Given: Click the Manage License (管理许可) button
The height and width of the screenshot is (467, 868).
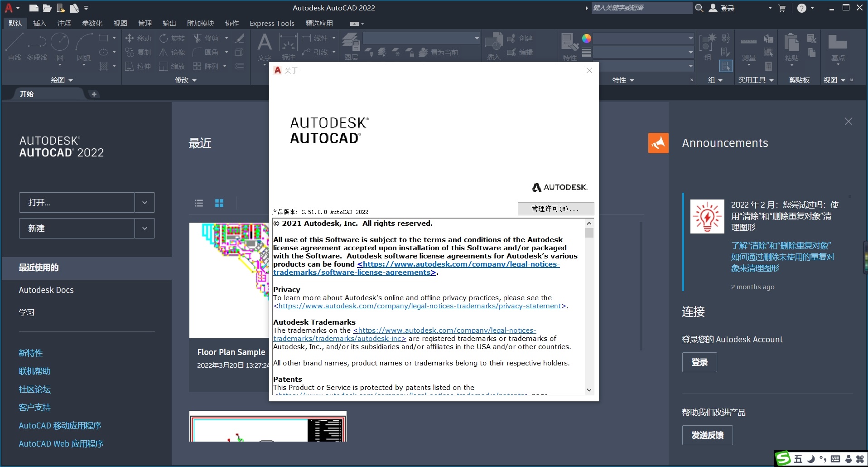Looking at the screenshot, I should (555, 209).
